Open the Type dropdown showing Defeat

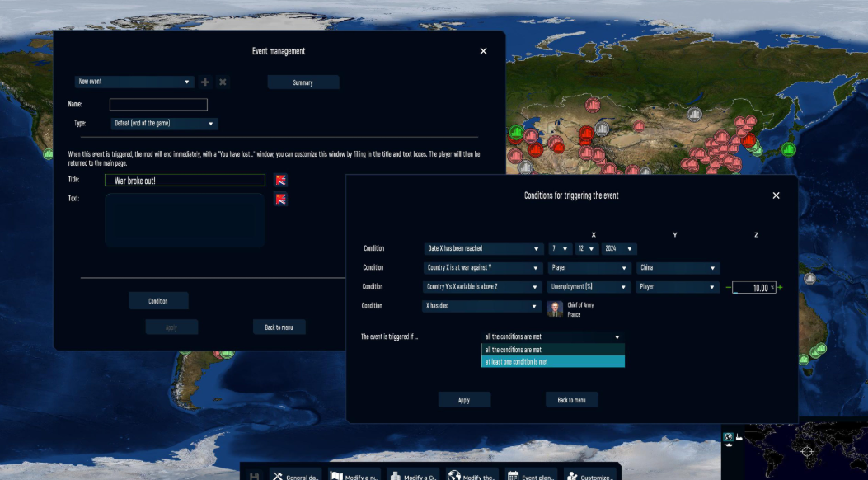(x=164, y=124)
